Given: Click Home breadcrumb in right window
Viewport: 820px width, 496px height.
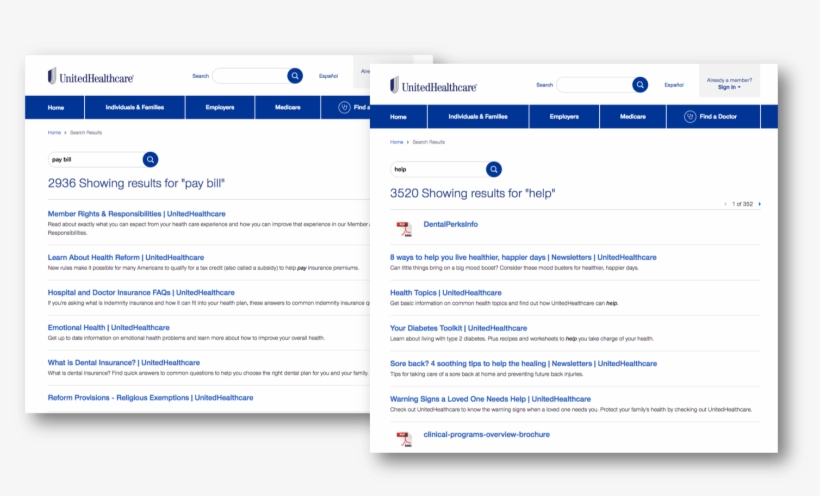Looking at the screenshot, I should [x=396, y=142].
